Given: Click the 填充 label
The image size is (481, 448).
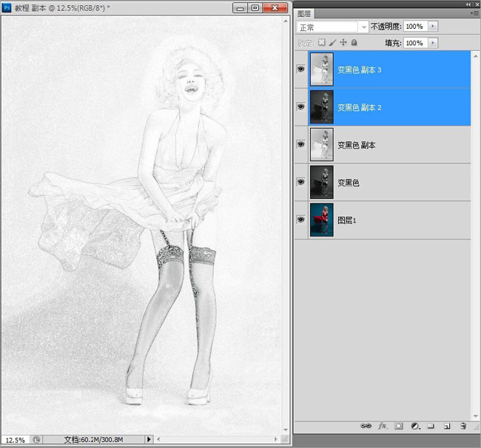Looking at the screenshot, I should click(x=393, y=43).
